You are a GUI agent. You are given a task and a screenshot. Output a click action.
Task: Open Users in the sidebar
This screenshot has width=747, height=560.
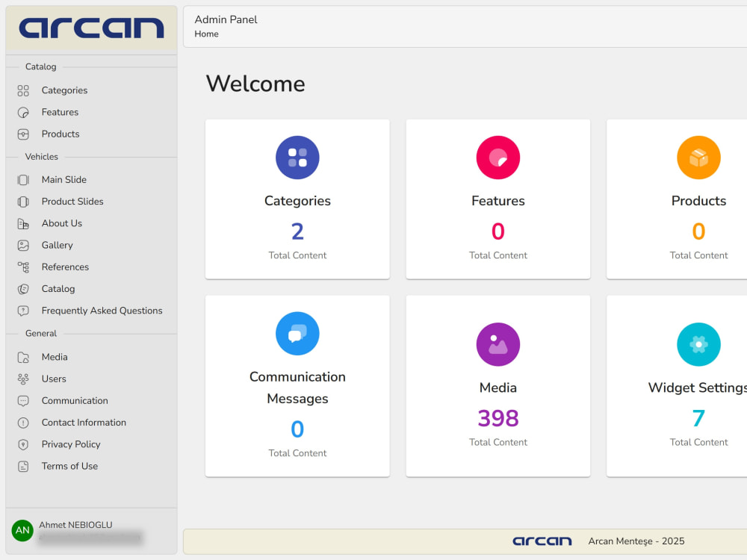[54, 379]
